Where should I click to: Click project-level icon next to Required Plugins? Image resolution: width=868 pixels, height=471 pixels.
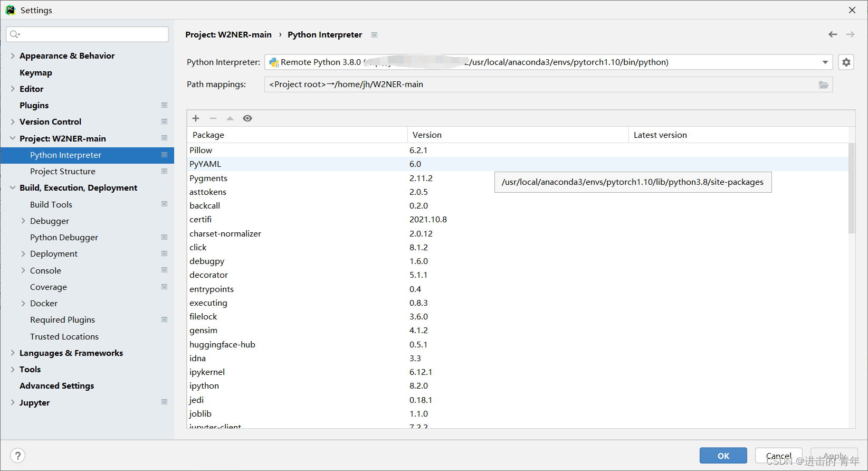click(x=164, y=319)
